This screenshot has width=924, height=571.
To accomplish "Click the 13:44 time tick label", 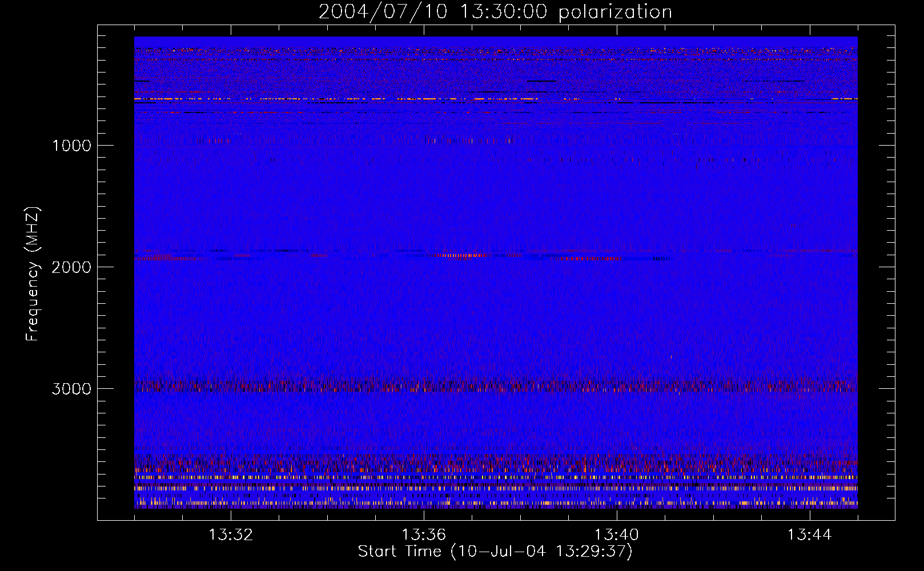I will point(810,535).
